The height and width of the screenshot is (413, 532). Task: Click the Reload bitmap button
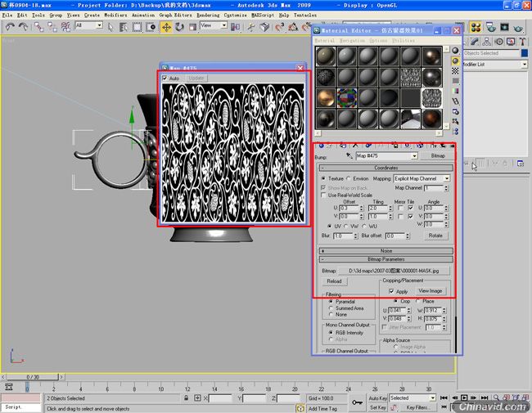334,281
